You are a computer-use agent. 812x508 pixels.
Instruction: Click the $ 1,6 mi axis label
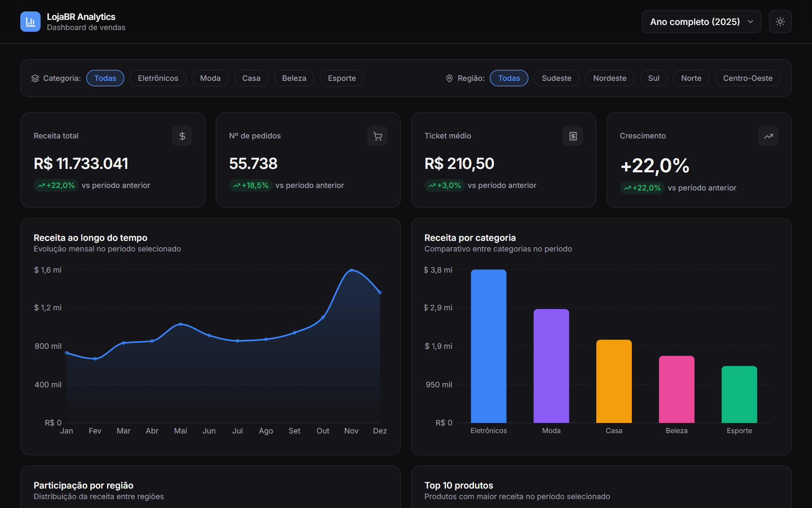point(48,270)
